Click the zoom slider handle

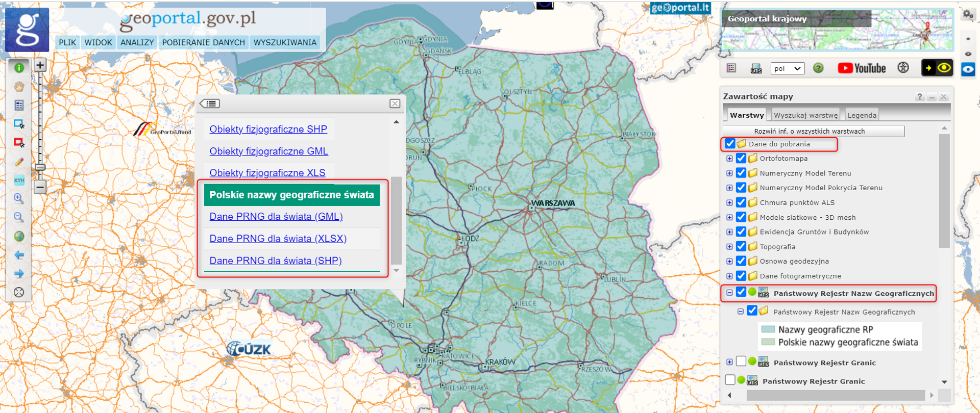click(40, 167)
